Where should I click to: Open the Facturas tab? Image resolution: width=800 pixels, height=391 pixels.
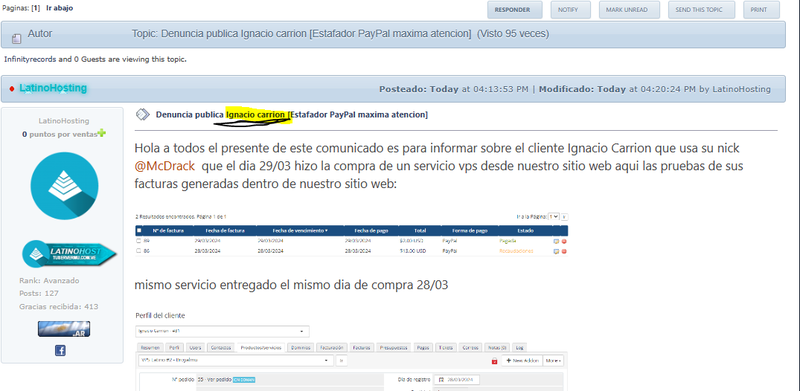pos(361,348)
